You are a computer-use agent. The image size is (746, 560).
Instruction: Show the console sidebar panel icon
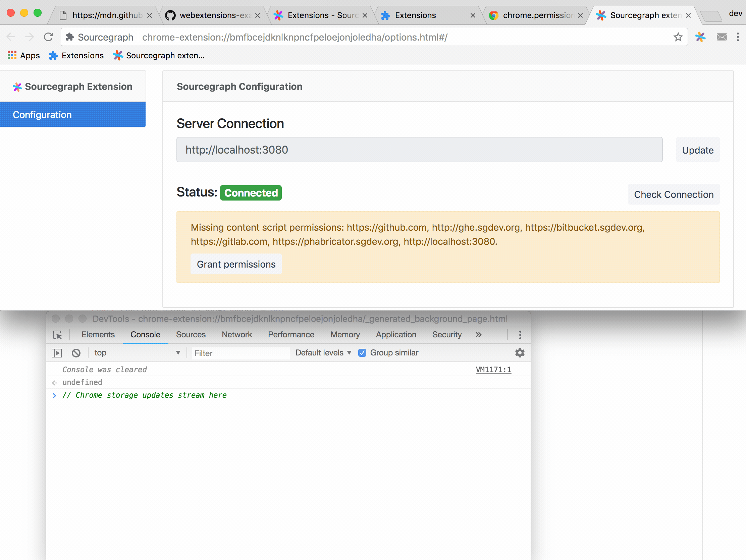tap(57, 353)
